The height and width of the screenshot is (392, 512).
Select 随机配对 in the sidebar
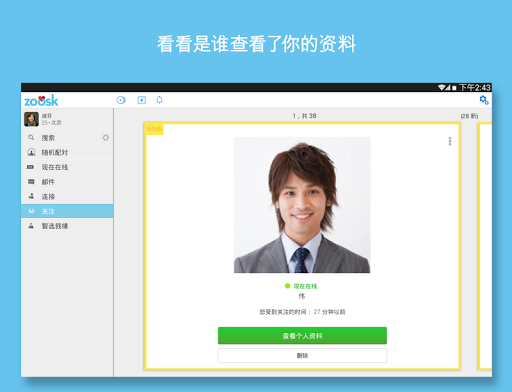[x=67, y=152]
